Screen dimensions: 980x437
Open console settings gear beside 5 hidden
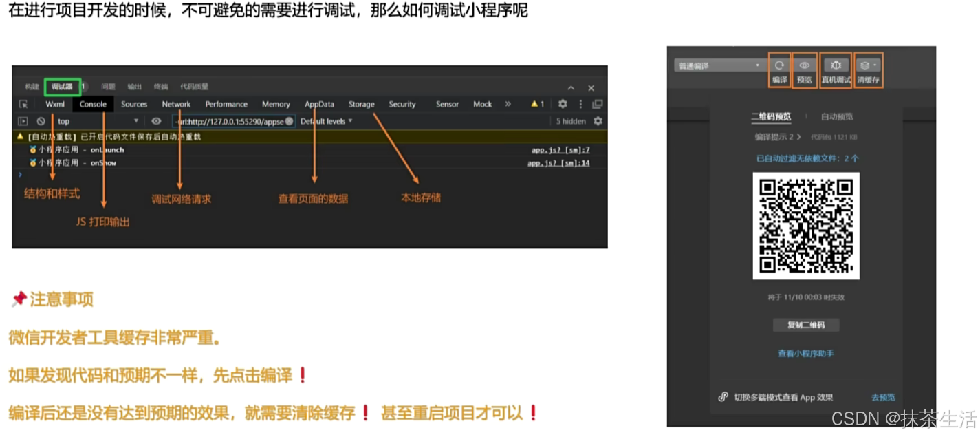(598, 121)
